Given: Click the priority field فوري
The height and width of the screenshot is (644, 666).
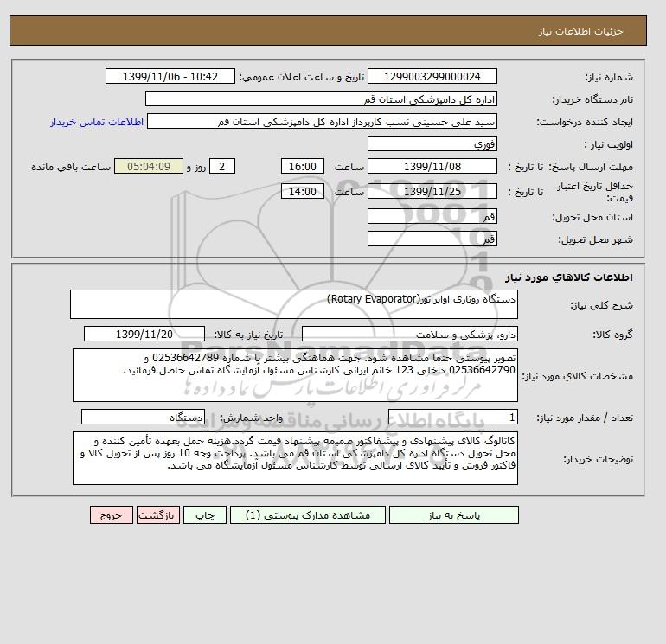Looking at the screenshot, I should [x=432, y=143].
